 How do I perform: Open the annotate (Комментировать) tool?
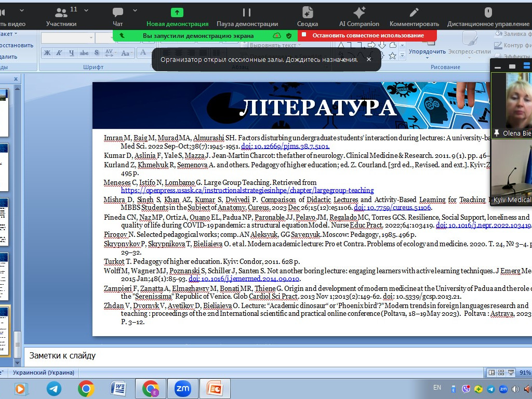pyautogui.click(x=414, y=17)
